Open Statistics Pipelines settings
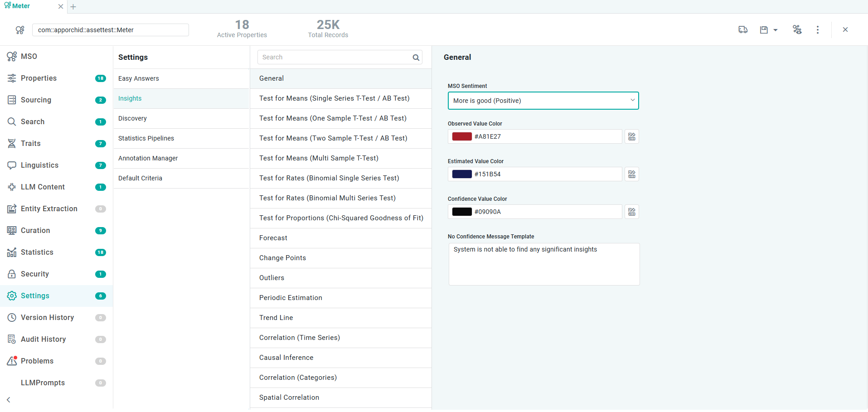Screen dimensions: 868x412 (x=146, y=139)
